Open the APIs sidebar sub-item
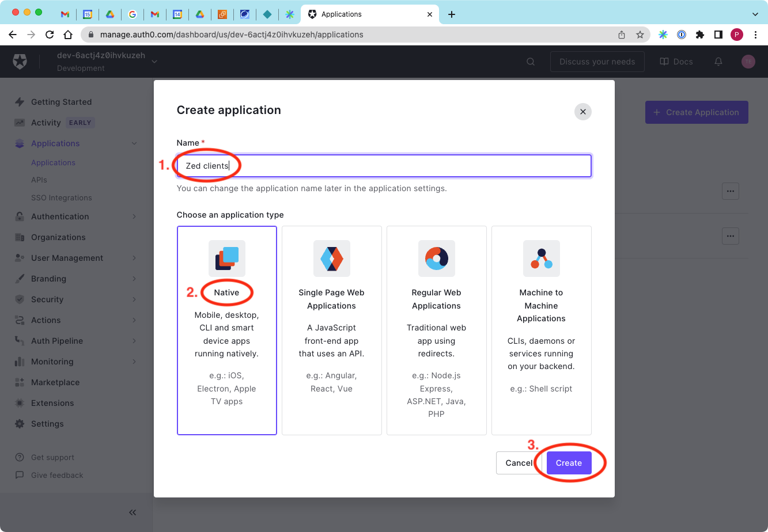 click(39, 180)
